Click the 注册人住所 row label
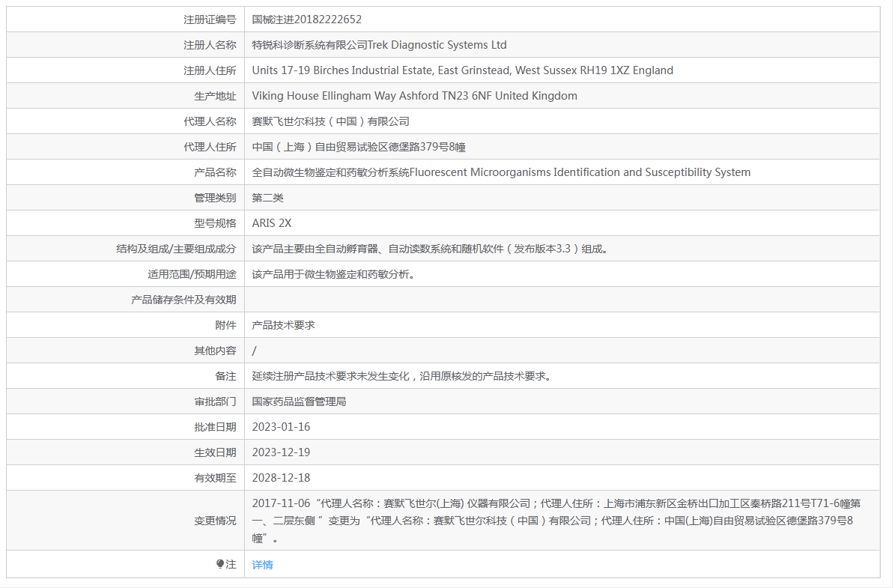The height and width of the screenshot is (588, 895). (x=210, y=70)
